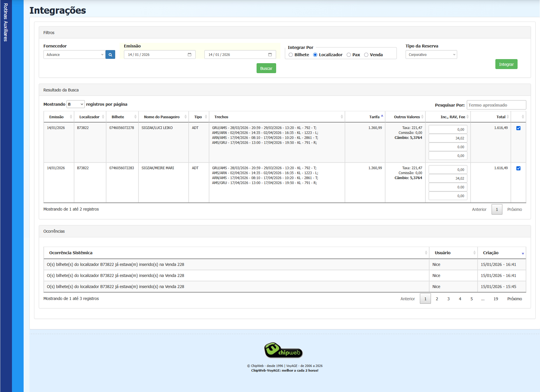Go to occurrences page 2
The width and height of the screenshot is (540, 392).
coord(437,299)
